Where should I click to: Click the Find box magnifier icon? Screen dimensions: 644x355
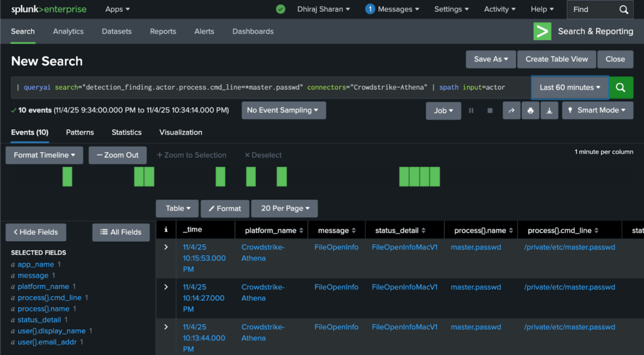coord(623,9)
